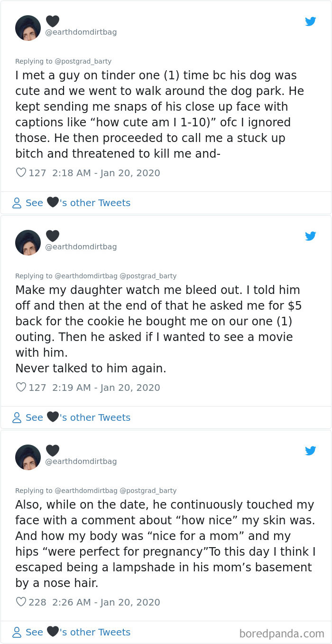Viewport: 332px width, 644px height.
Task: Click the @earthdomdirtbag username on the first tweet
Action: (81, 32)
